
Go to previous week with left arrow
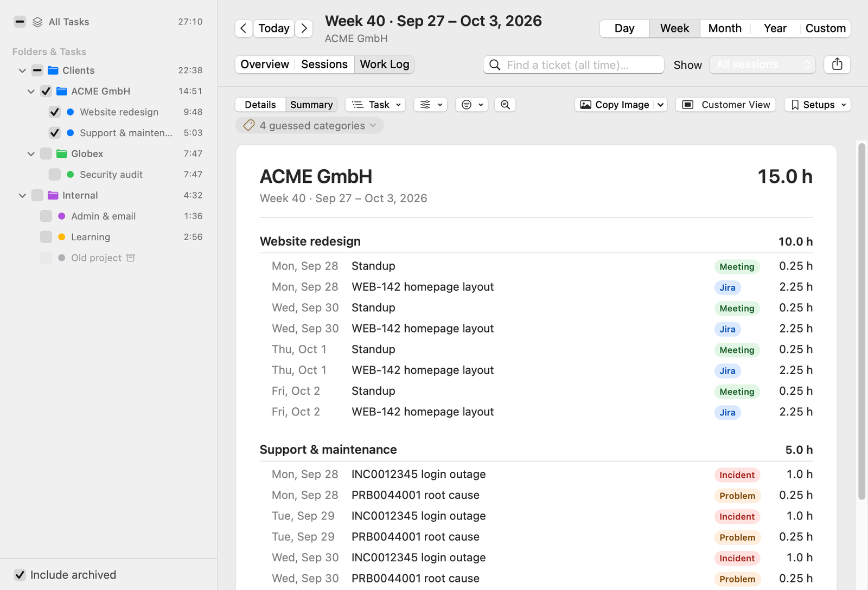point(244,28)
